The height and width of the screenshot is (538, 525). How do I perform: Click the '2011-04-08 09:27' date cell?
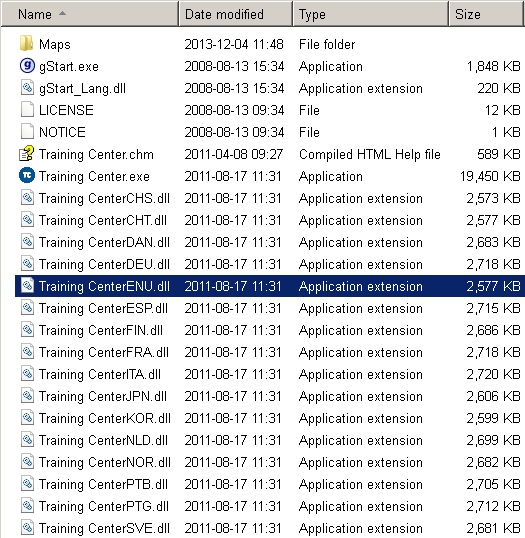point(234,154)
